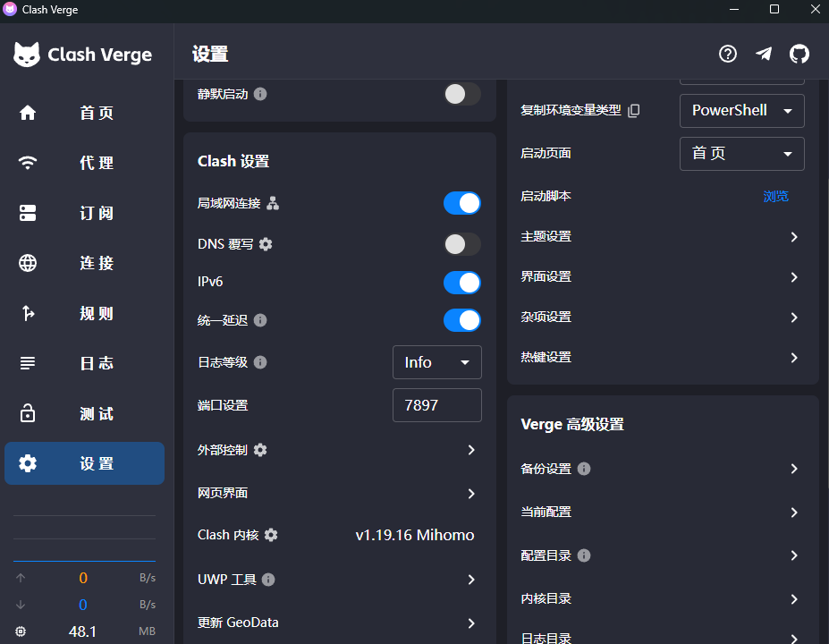Click the network icon beside 局域网连接
829x644 pixels.
coord(273,203)
